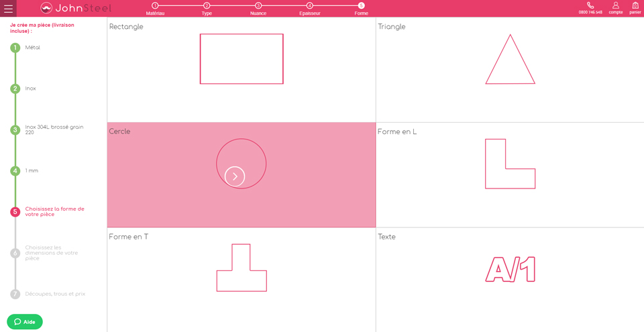Click the arrow icon in Cercle tile
The height and width of the screenshot is (332, 644).
235,176
